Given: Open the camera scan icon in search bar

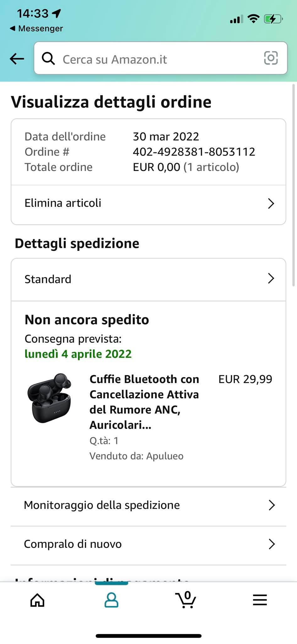Looking at the screenshot, I should click(271, 58).
